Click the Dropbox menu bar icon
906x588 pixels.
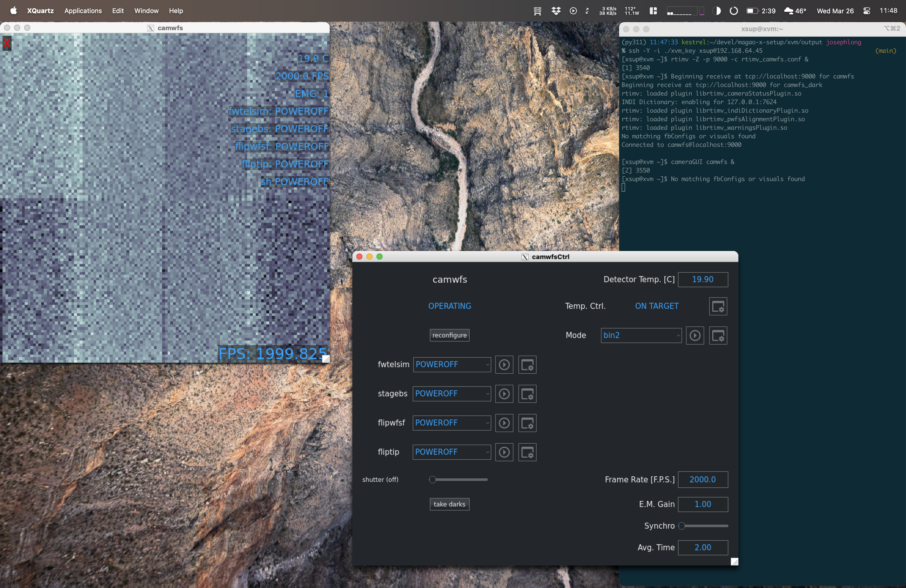pos(556,11)
